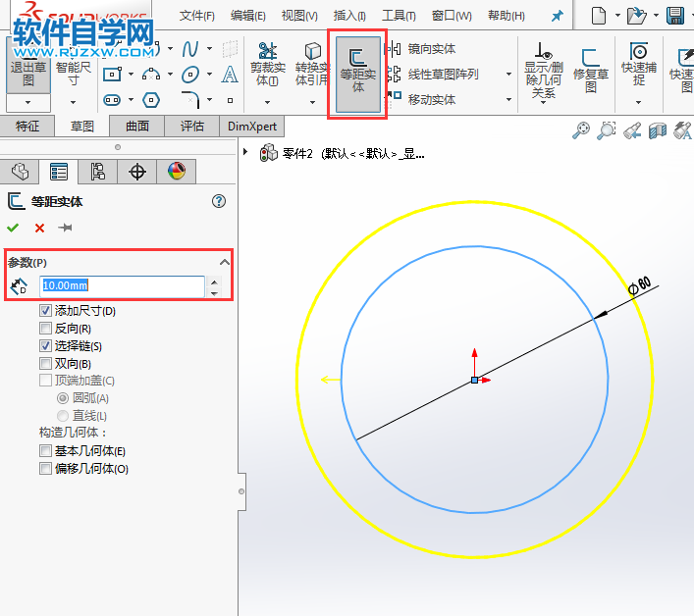Screen dimensions: 694x616
Task: Keep panel visible with pushpin button
Action: 65,228
